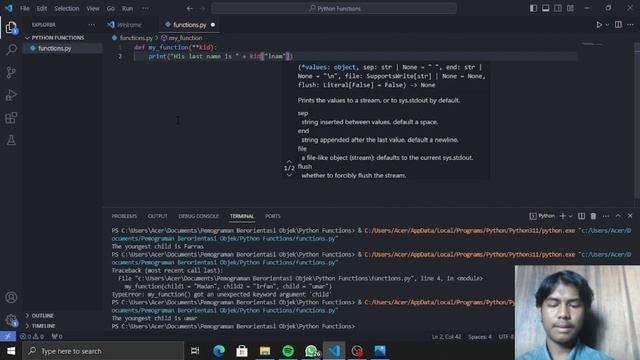The height and width of the screenshot is (360, 640).
Task: Switch to the DEBUG CONSOLE panel tab
Action: click(198, 216)
